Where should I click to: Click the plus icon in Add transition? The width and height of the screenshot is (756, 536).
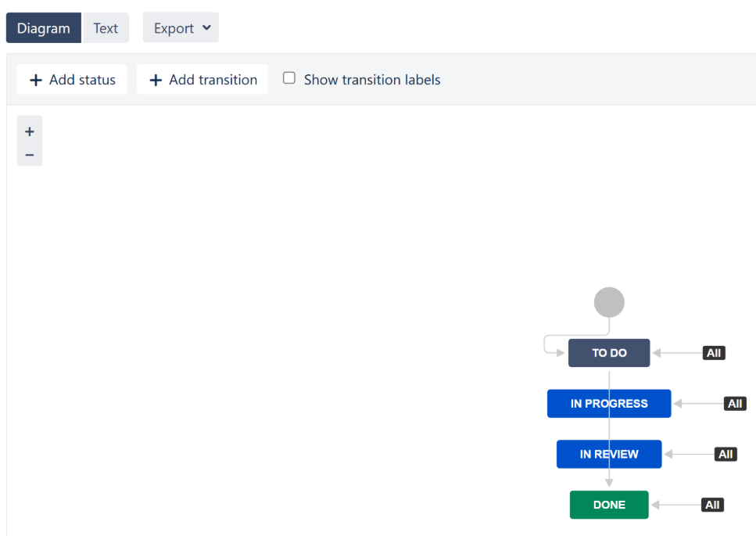pyautogui.click(x=156, y=80)
